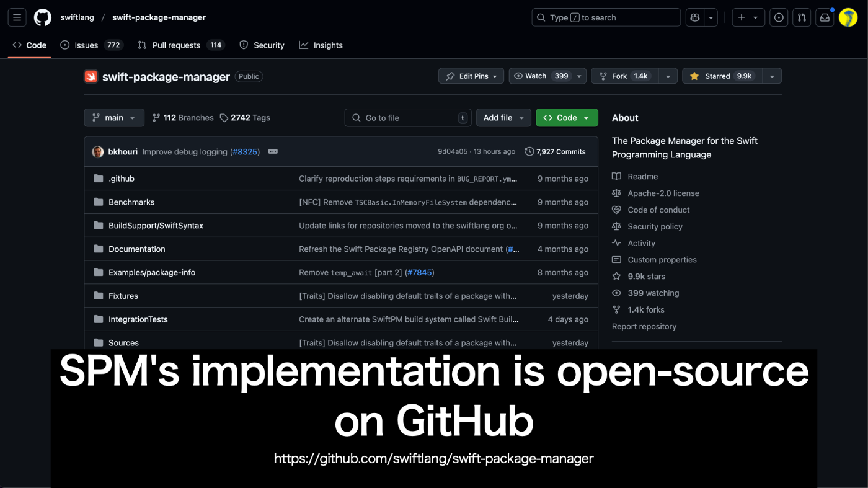Switch to the Pull requests tab
Screen dimensions: 868x488
[180, 45]
